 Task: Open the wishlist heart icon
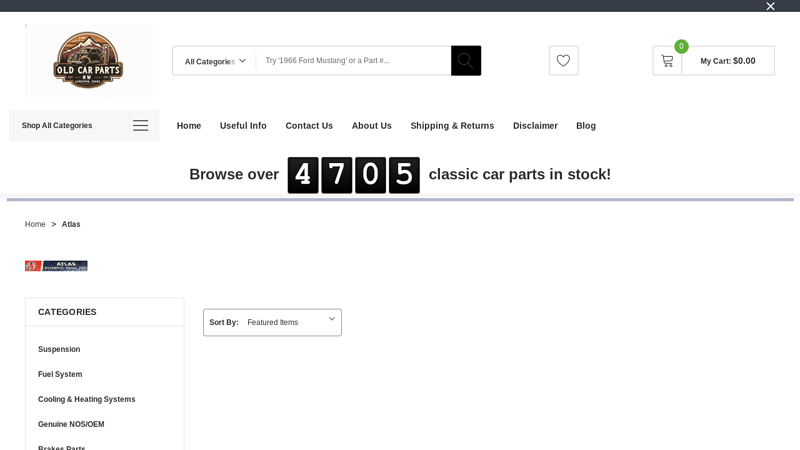coord(563,60)
